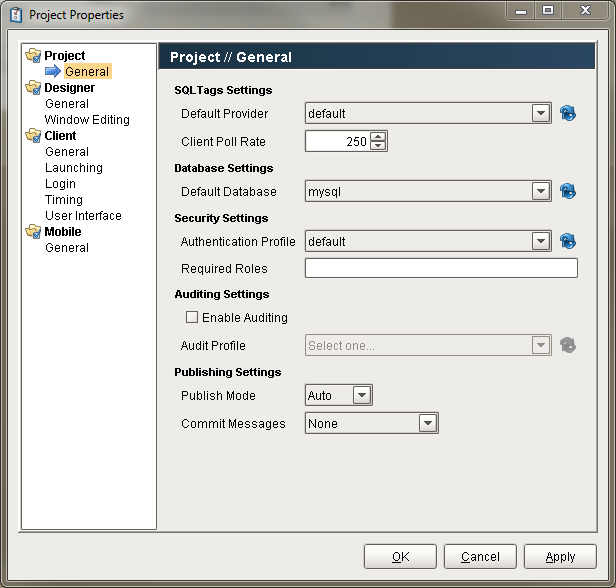The image size is (616, 588).
Task: Select Timing under Client
Action: [x=64, y=200]
